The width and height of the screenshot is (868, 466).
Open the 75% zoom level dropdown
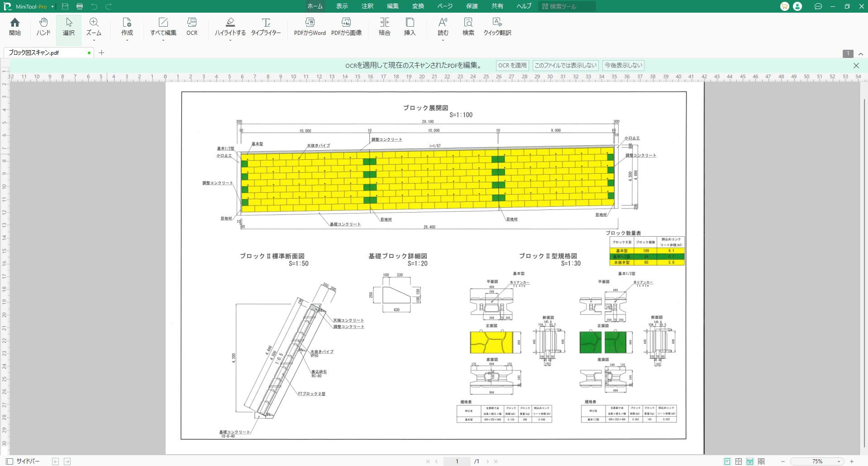[x=839, y=461]
